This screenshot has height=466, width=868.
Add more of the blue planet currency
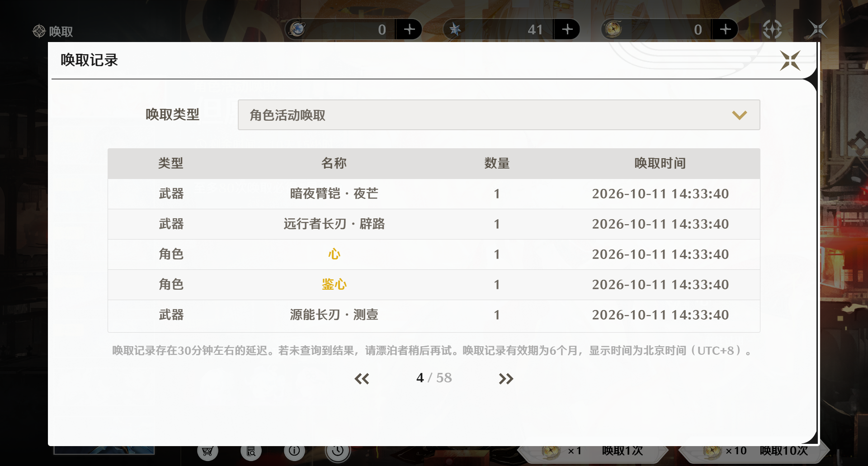point(409,29)
